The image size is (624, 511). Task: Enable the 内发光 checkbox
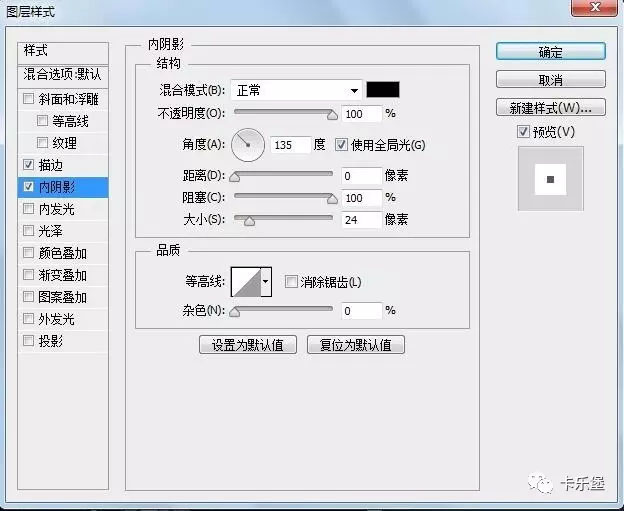pos(28,209)
